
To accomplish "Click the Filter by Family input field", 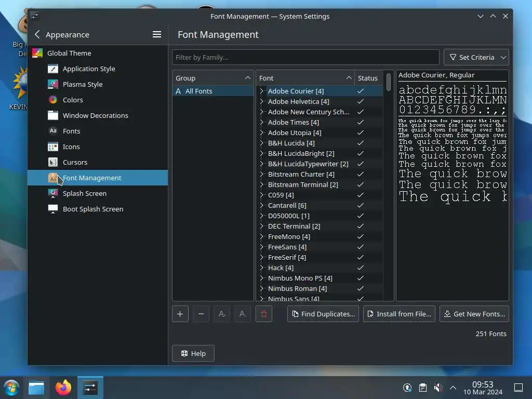I will (305, 57).
